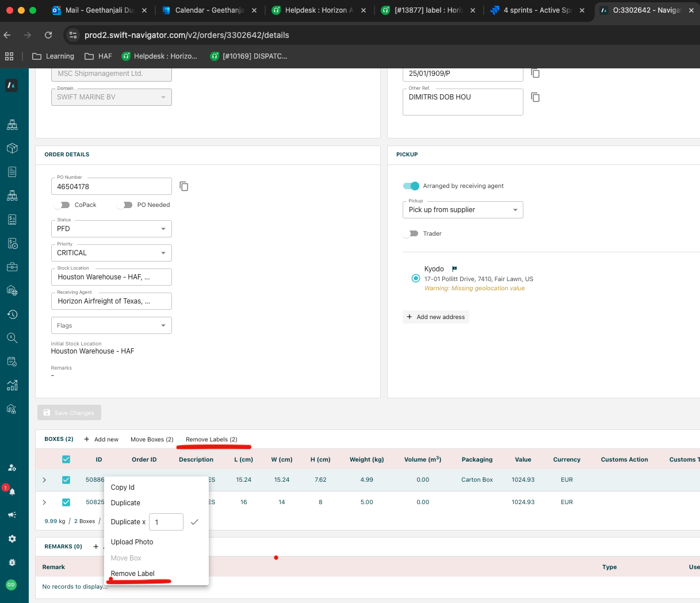700x603 pixels.
Task: Uncheck the box 50886 row checkbox
Action: (66, 479)
